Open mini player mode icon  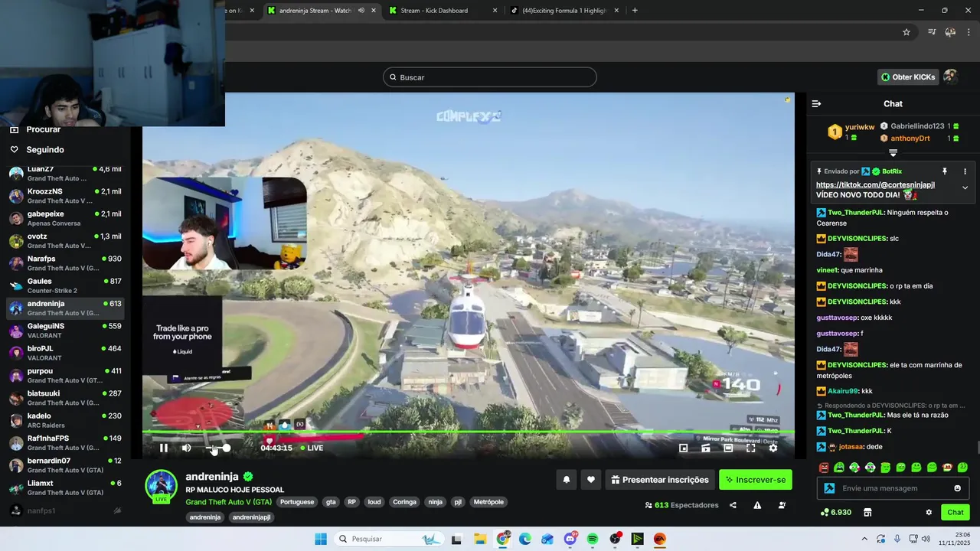pos(684,448)
